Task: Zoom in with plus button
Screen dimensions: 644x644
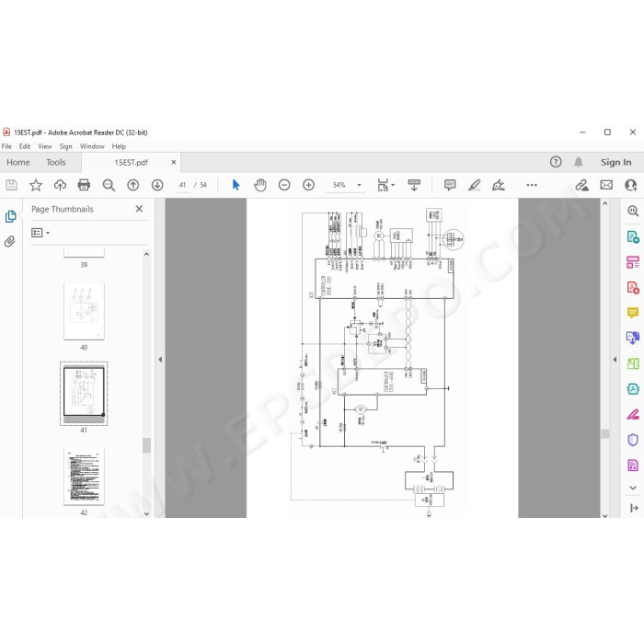Action: click(x=308, y=185)
